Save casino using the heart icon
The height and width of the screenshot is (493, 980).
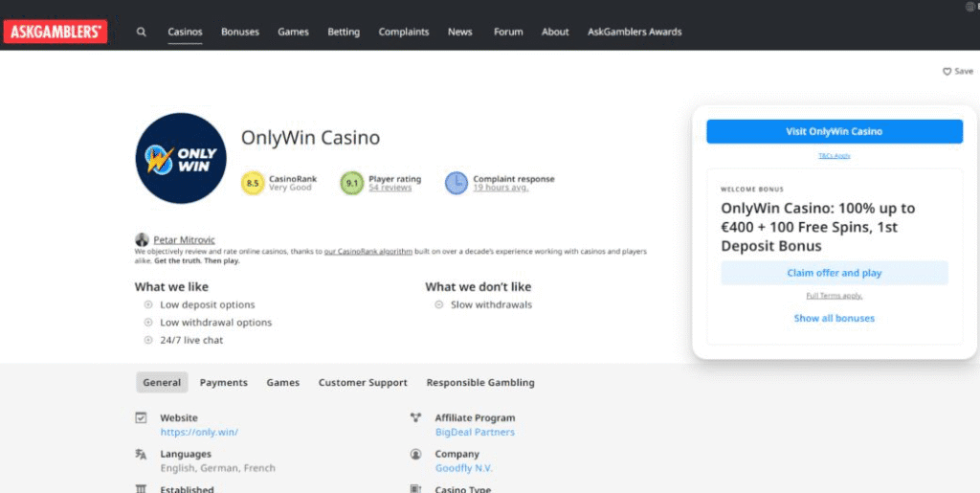tap(947, 71)
